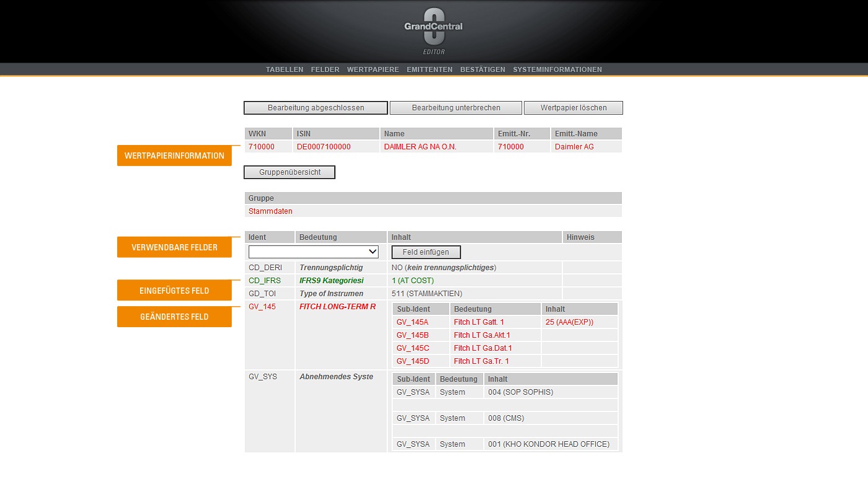Click the 008 (CMS) system value
This screenshot has width=868, height=492.
[506, 418]
